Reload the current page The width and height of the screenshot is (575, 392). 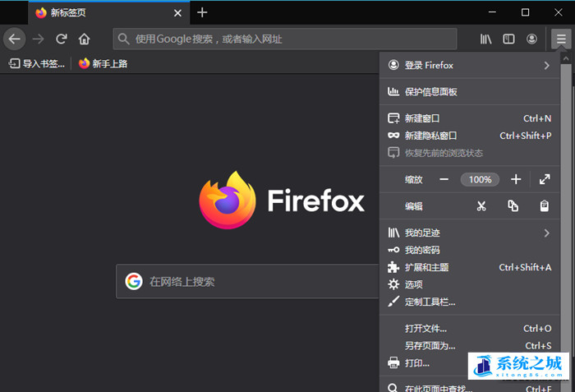[62, 39]
